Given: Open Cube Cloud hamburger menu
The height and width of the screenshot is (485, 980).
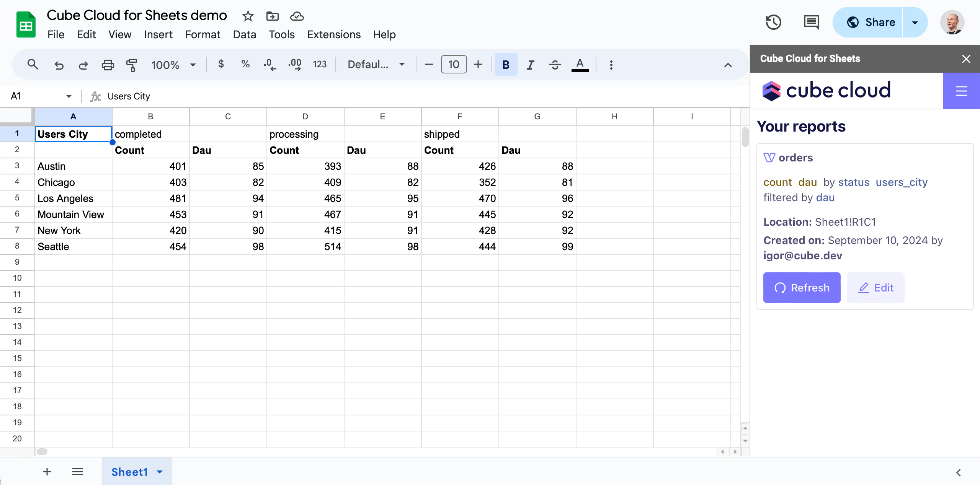Looking at the screenshot, I should point(961,91).
